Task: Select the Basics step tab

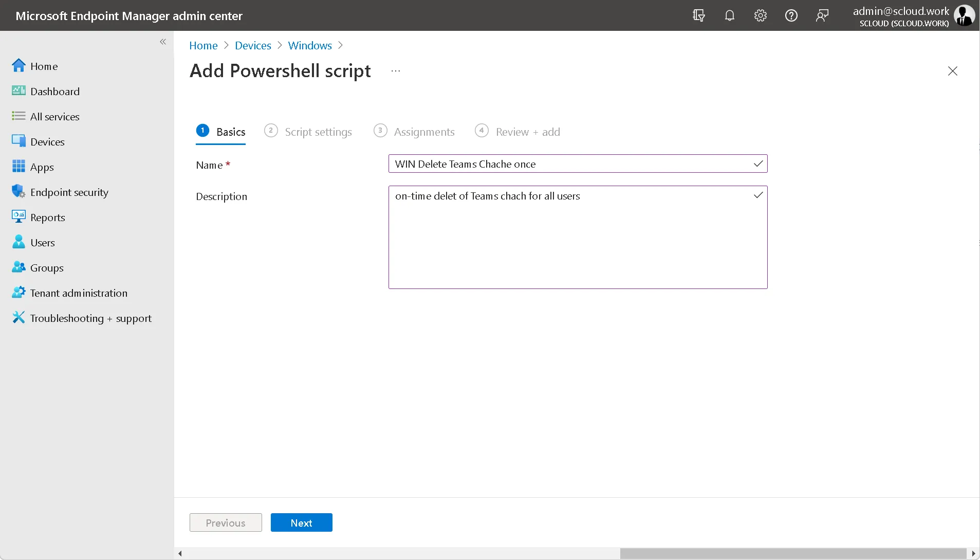Action: (220, 132)
